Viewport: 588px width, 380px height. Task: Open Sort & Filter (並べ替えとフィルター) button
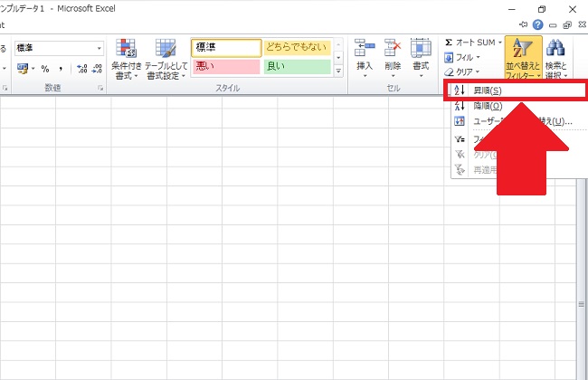pyautogui.click(x=523, y=58)
